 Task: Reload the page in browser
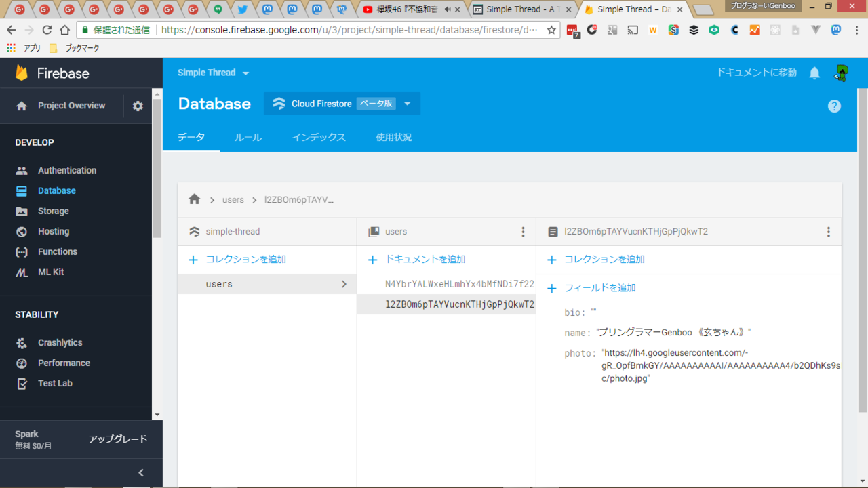point(47,30)
